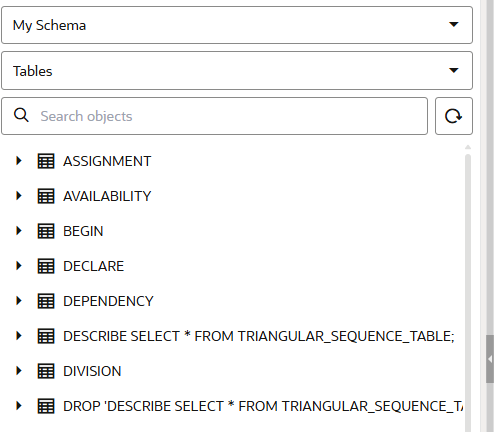
Task: Open the My Schema dropdown
Action: click(x=237, y=25)
